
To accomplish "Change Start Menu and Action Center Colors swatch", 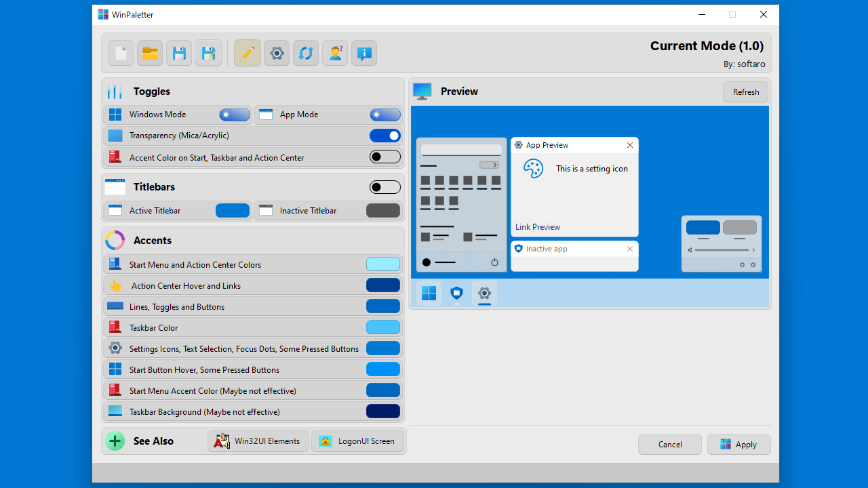I will 383,264.
